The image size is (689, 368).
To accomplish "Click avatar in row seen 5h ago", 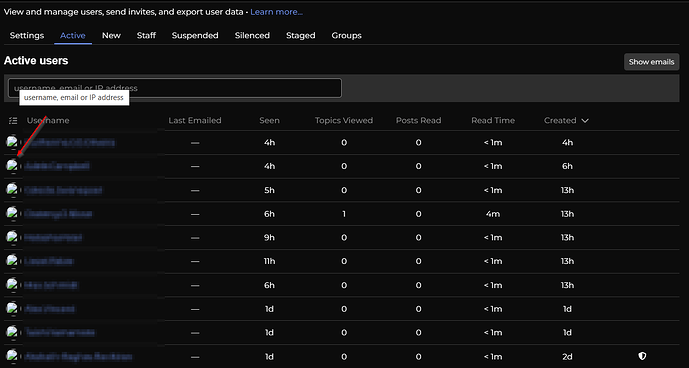I will point(12,189).
